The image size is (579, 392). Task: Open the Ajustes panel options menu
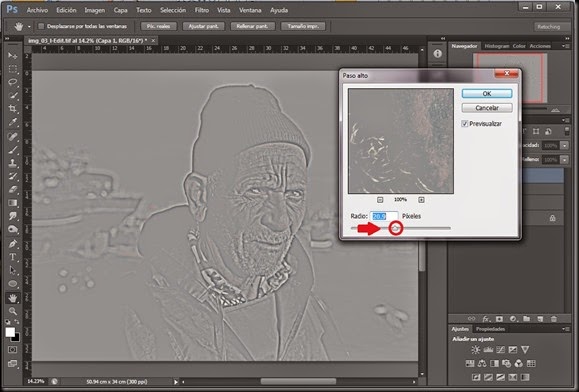click(565, 329)
